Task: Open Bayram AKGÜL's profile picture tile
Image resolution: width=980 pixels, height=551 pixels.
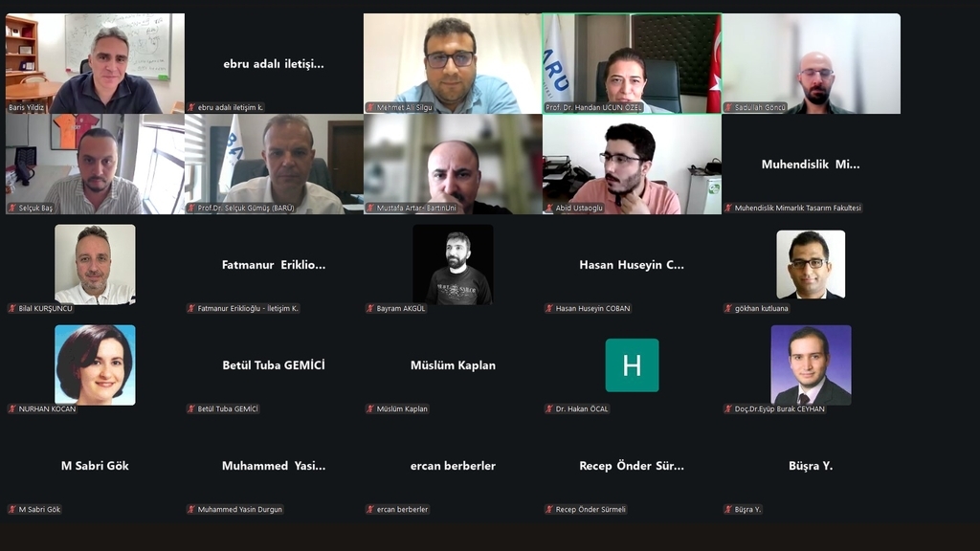Action: (453, 265)
